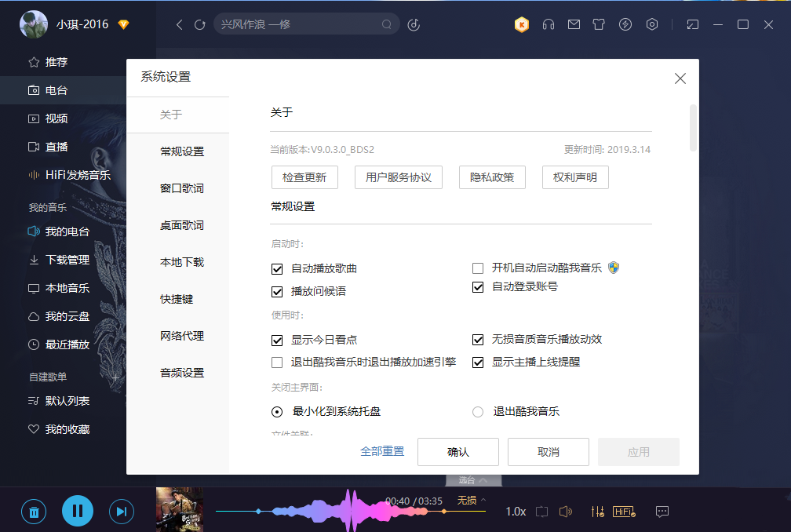The image size is (791, 532).
Task: Click the trash delete icon in player
Action: (34, 512)
